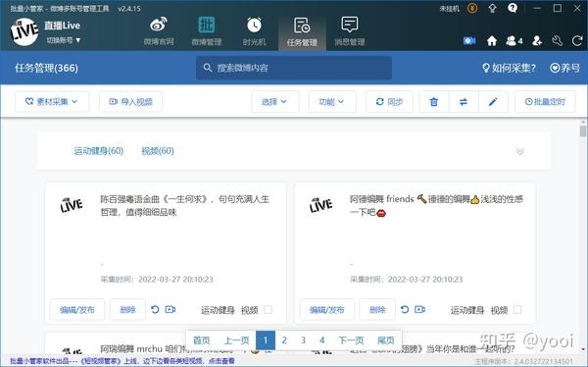Switch to the 微博管理 tab

click(x=206, y=31)
